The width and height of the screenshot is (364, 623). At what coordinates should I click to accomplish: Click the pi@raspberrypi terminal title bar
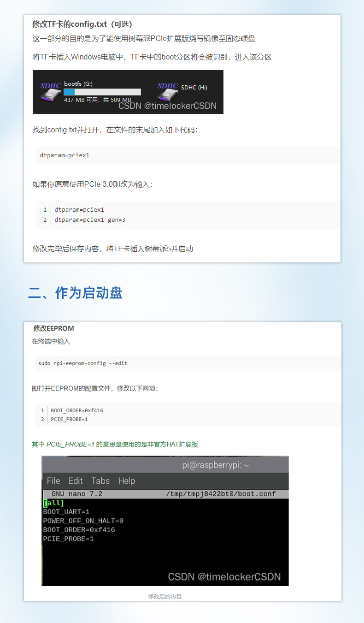(215, 465)
